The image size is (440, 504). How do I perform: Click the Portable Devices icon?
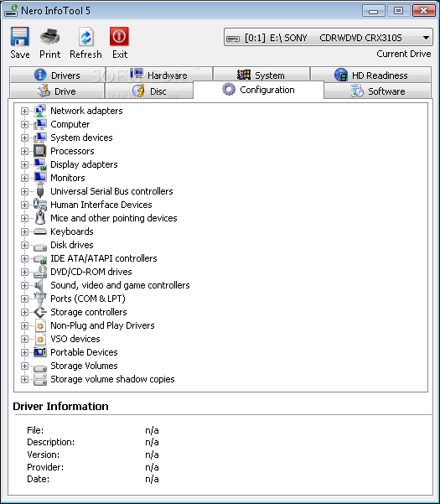tap(40, 352)
